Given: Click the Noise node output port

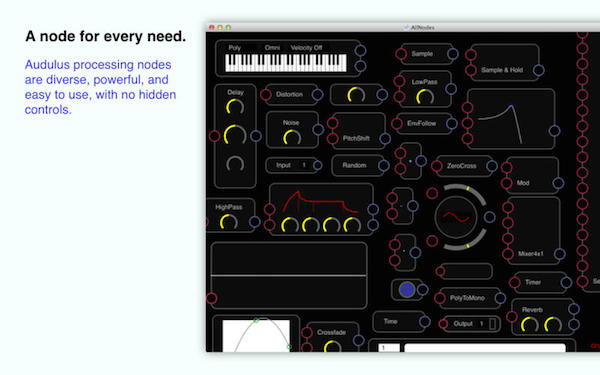Looking at the screenshot, I should click(x=318, y=129).
